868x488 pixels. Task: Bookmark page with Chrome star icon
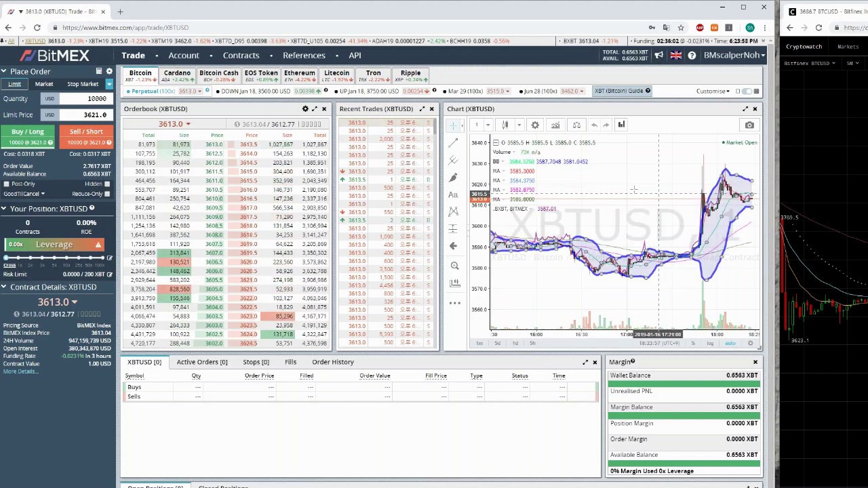coord(681,28)
